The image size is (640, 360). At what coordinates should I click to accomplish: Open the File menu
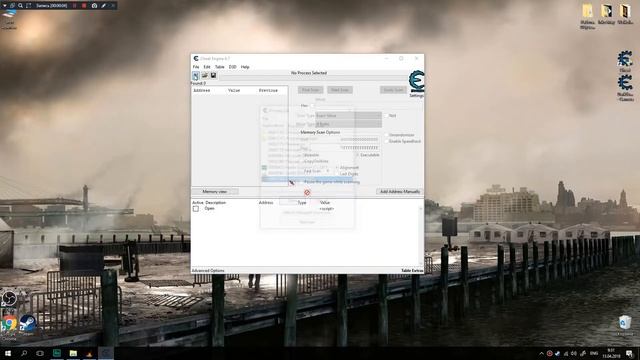pyautogui.click(x=196, y=67)
